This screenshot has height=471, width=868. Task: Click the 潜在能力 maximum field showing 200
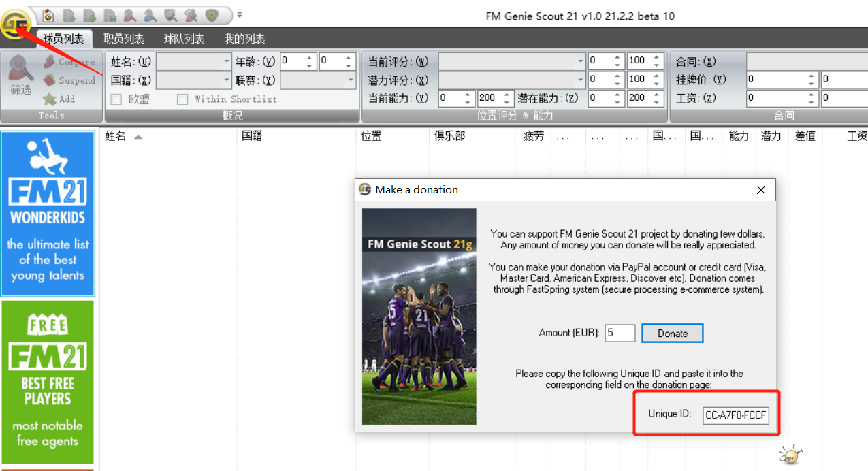(645, 98)
